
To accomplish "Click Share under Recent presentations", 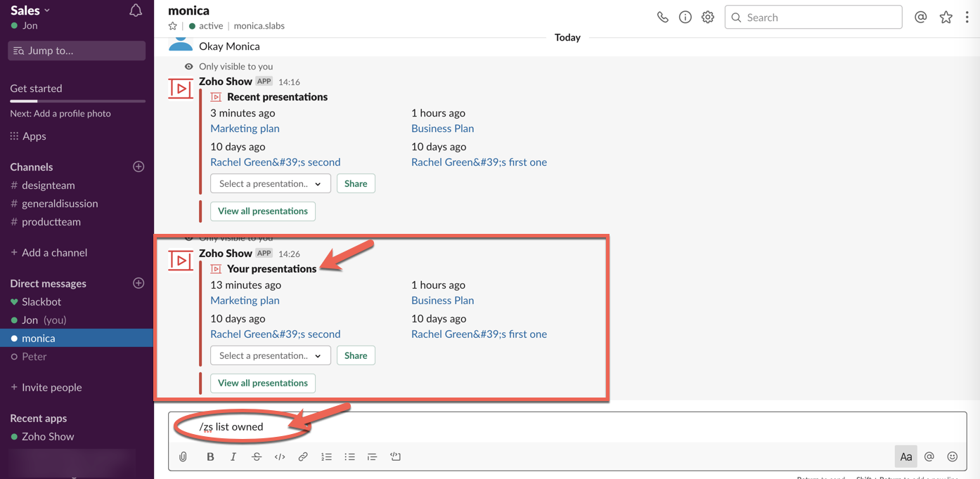I will tap(356, 183).
